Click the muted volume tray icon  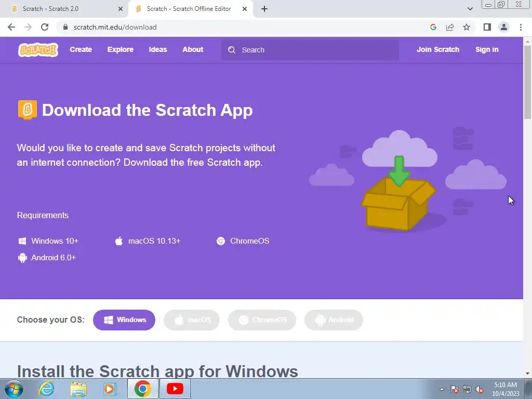[480, 389]
